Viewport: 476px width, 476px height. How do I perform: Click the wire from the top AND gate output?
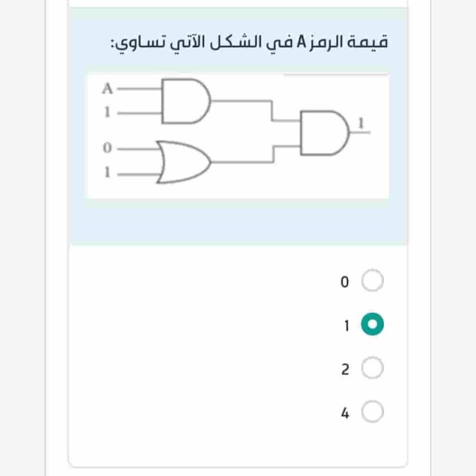point(243,101)
